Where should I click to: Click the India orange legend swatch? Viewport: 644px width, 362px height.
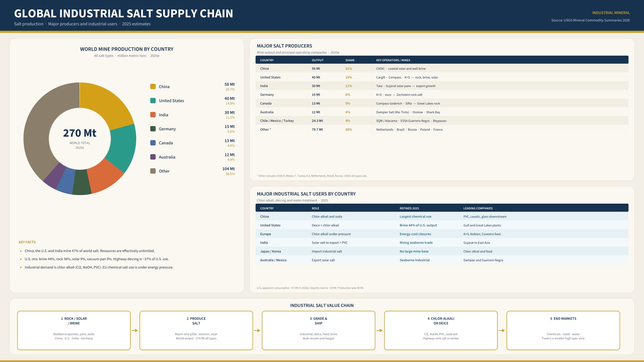pos(153,115)
